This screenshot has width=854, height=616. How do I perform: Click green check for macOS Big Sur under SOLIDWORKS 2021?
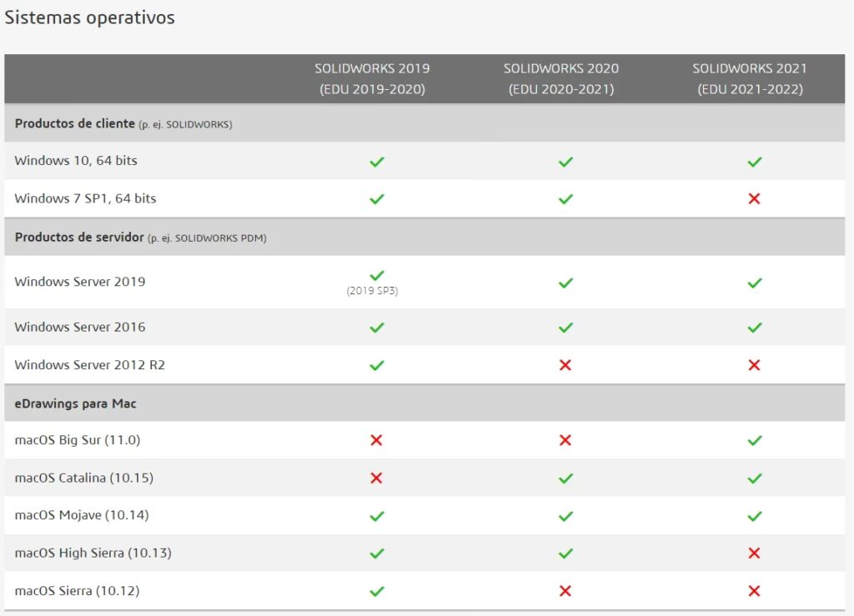754,440
